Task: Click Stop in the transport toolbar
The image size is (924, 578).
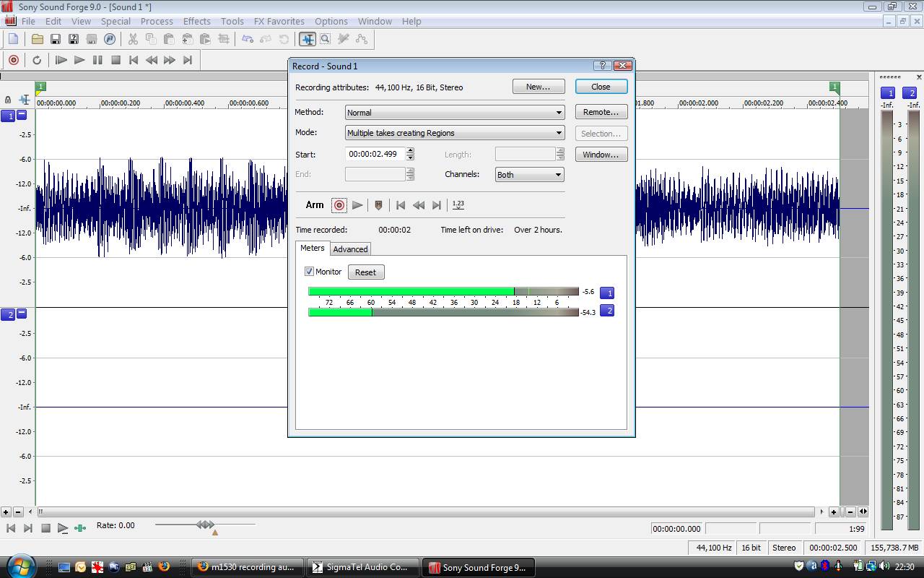Action: (115, 60)
